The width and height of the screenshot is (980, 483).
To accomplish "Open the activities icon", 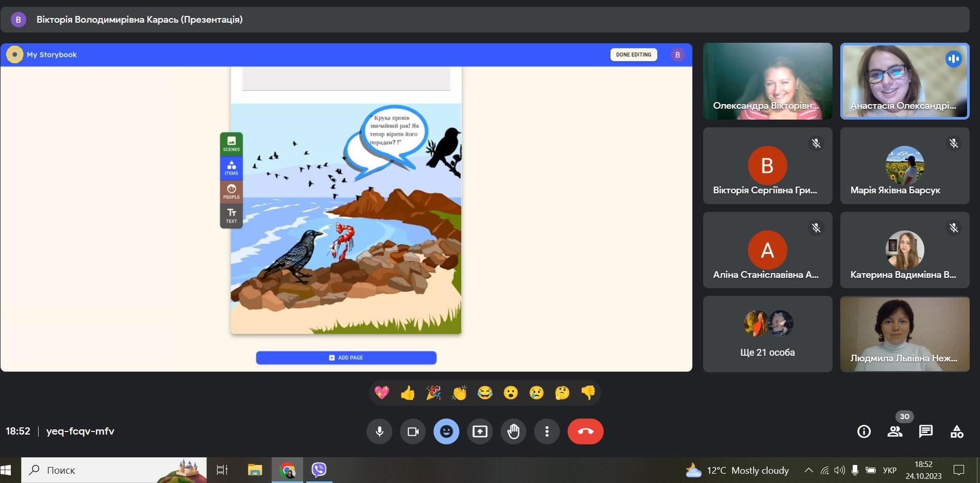I will pyautogui.click(x=957, y=431).
